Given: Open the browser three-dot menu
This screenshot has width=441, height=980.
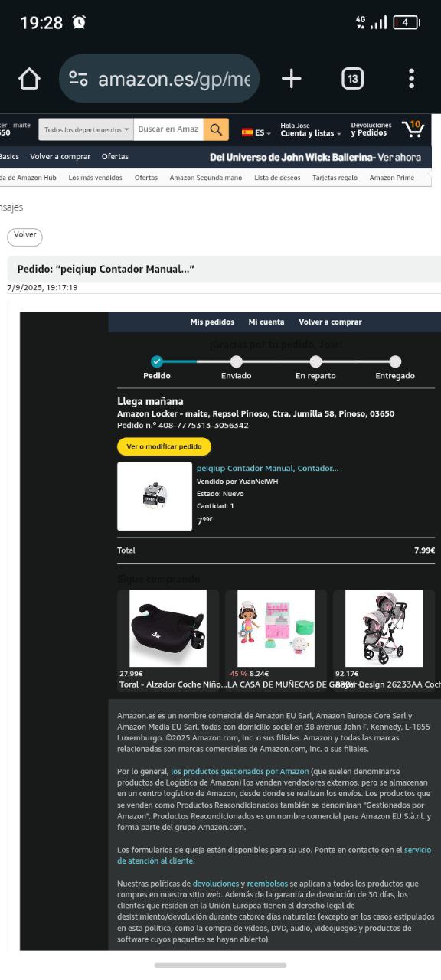Looking at the screenshot, I should (411, 78).
